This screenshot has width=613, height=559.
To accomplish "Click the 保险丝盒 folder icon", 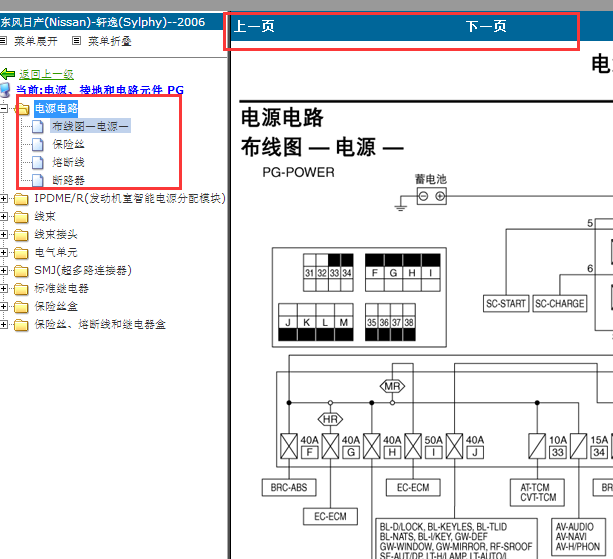I will pos(21,307).
